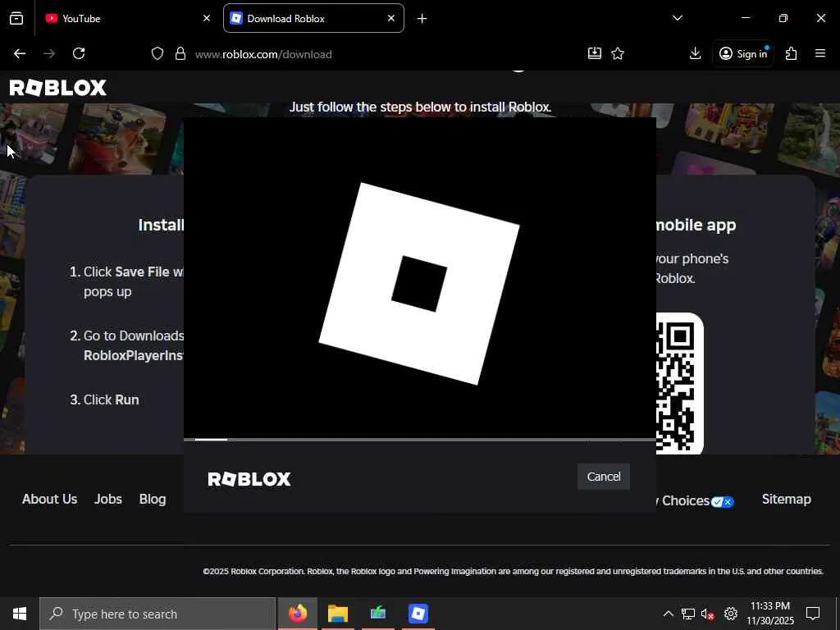Open the About Us footer link
Screen dimensions: 840x630
coord(50,500)
